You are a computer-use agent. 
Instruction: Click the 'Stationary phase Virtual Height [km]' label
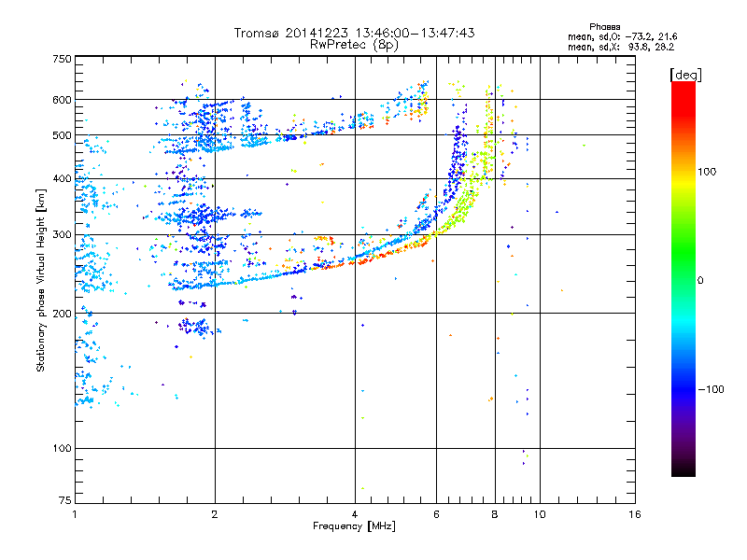pos(41,280)
